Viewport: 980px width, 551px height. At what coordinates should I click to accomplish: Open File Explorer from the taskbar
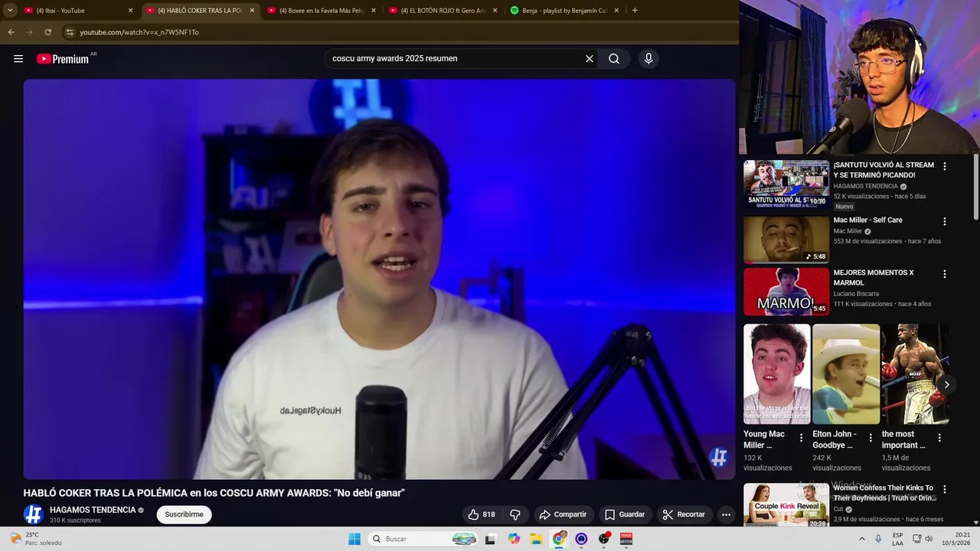536,539
